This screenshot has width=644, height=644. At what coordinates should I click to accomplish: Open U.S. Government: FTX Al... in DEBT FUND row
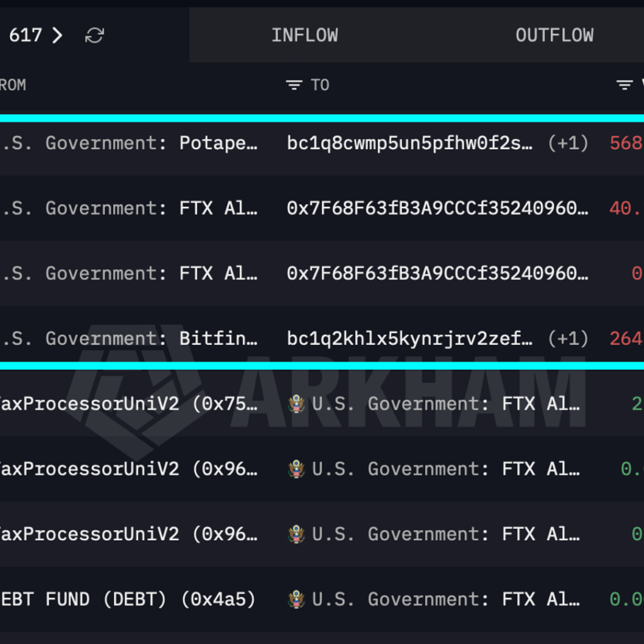(x=446, y=599)
